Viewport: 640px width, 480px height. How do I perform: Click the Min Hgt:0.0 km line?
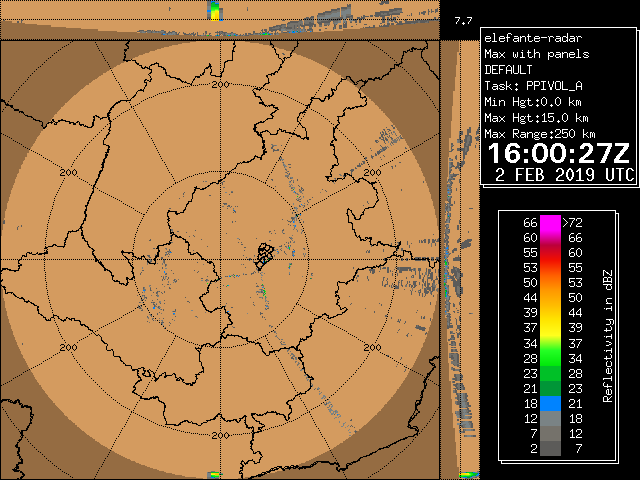click(x=532, y=102)
